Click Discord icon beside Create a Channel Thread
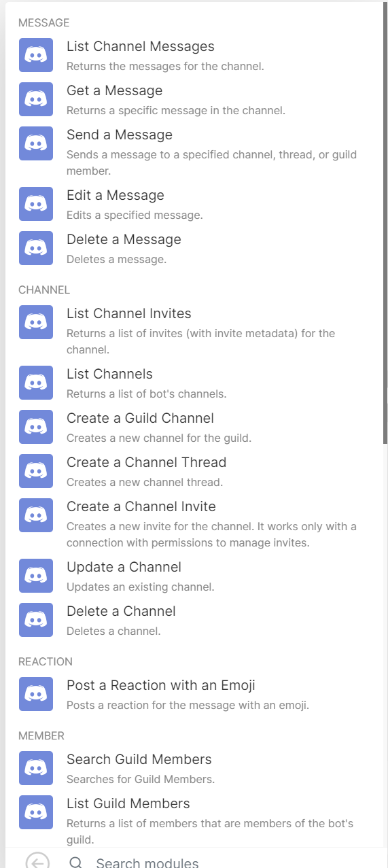 [36, 471]
